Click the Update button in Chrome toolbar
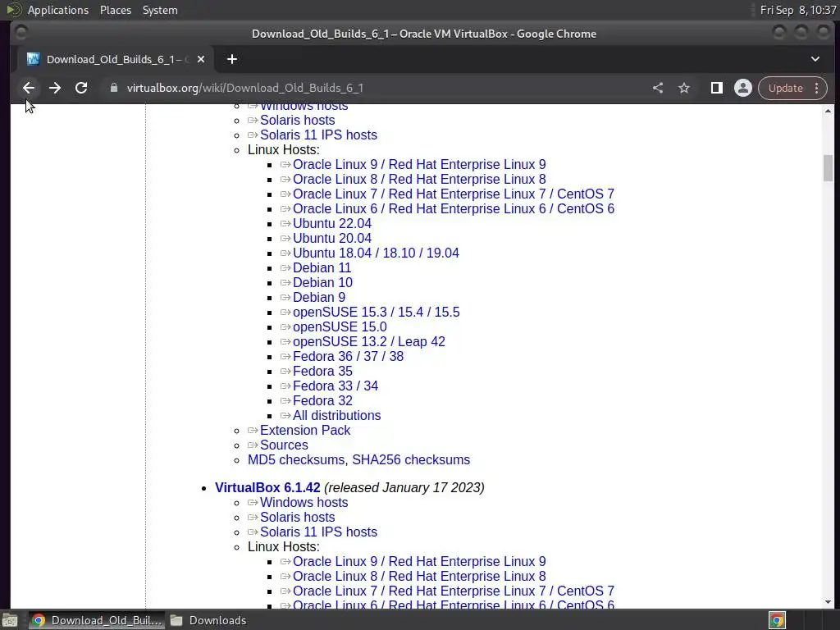The height and width of the screenshot is (630, 840). pos(785,88)
